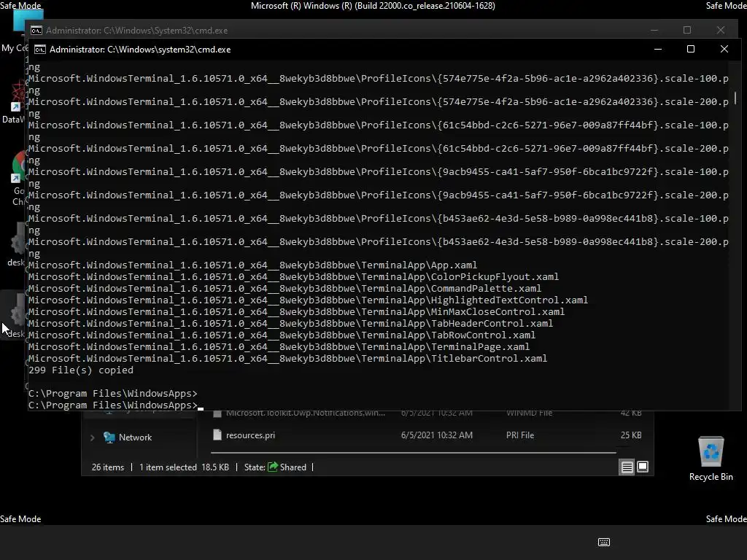Click the '25 KB' size cell
The image size is (747, 560).
click(x=631, y=435)
